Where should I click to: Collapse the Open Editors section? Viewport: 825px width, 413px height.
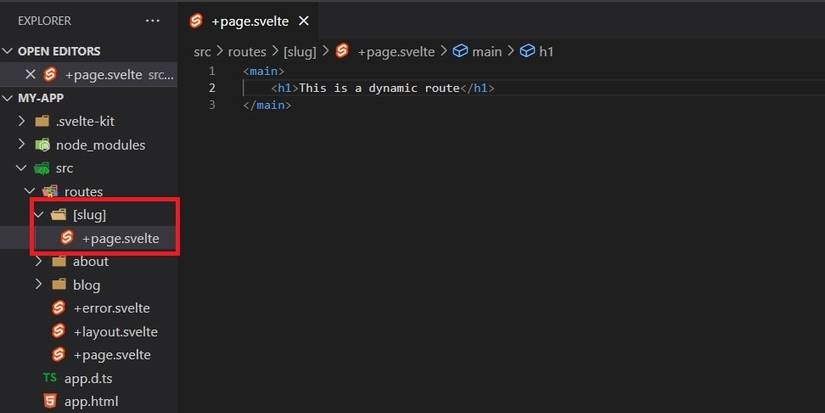click(9, 51)
